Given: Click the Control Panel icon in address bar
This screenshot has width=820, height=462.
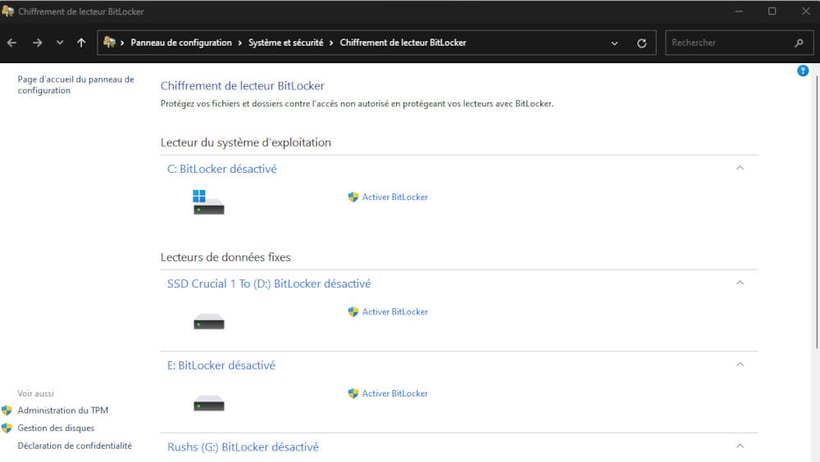Looking at the screenshot, I should [x=109, y=42].
